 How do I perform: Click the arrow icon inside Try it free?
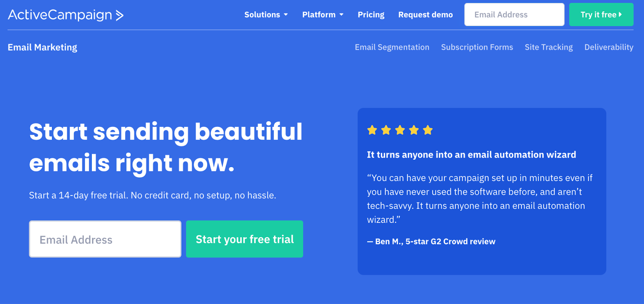[621, 14]
